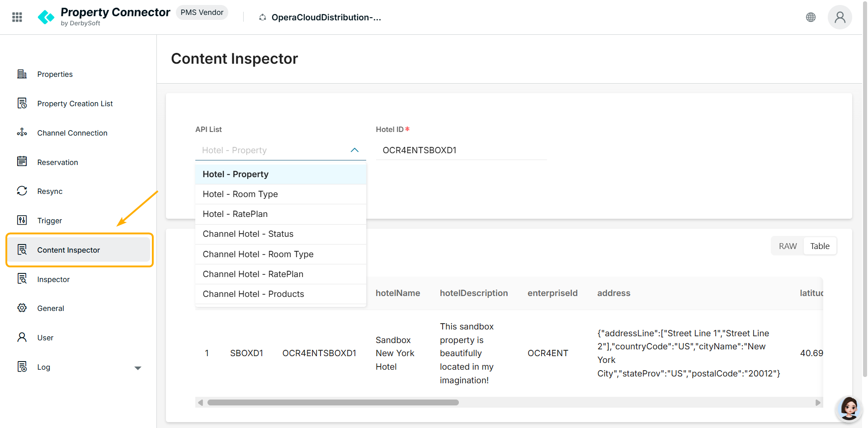Choose Channel Hotel - Products option

(x=281, y=294)
